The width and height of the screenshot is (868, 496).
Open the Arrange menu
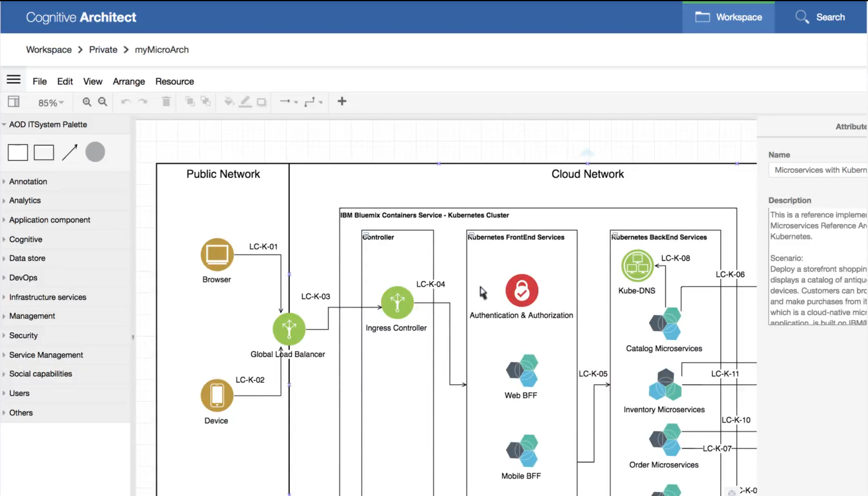tap(129, 81)
